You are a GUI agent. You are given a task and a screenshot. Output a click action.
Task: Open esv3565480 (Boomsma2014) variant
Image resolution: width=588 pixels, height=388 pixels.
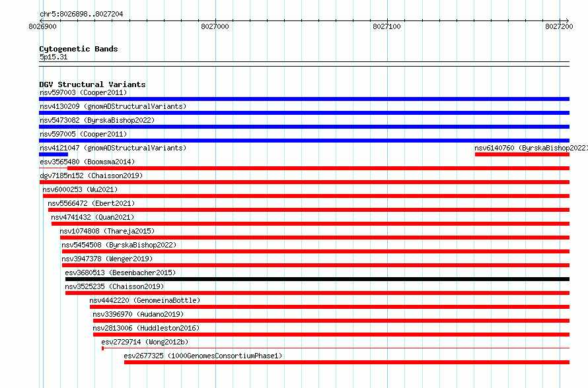(x=87, y=162)
